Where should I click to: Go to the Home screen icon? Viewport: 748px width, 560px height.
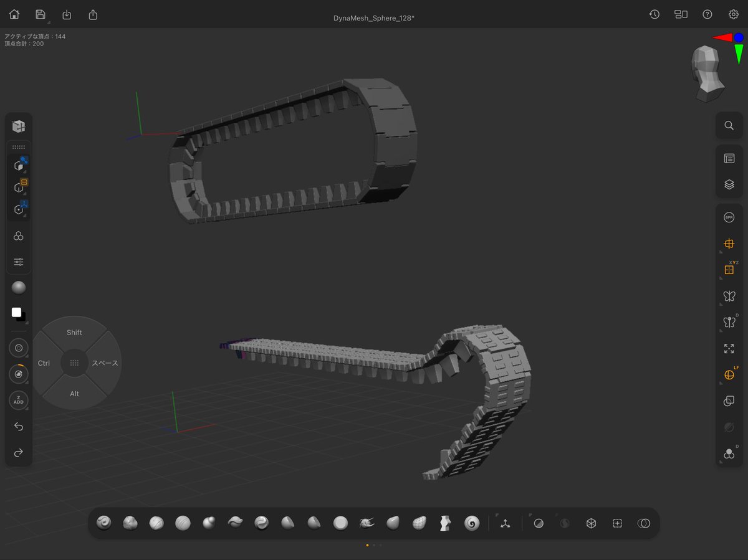pos(14,14)
